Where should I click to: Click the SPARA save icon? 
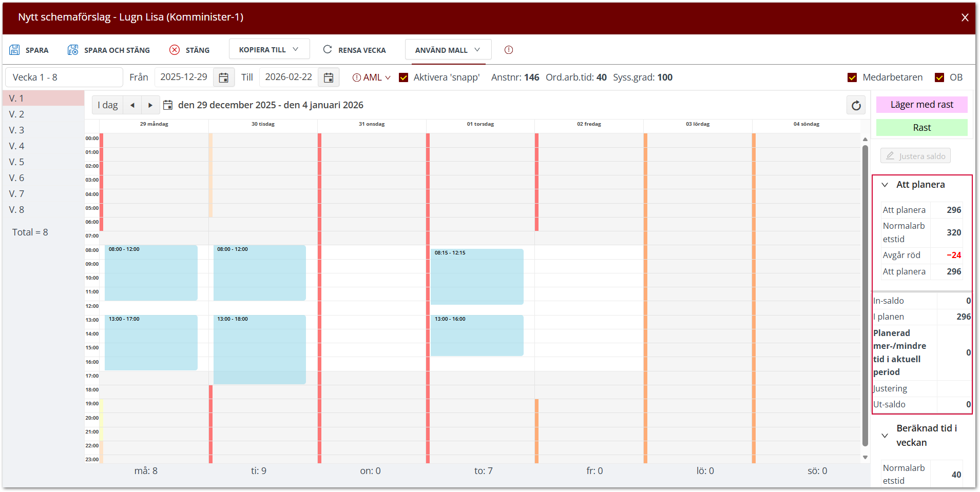coord(14,50)
